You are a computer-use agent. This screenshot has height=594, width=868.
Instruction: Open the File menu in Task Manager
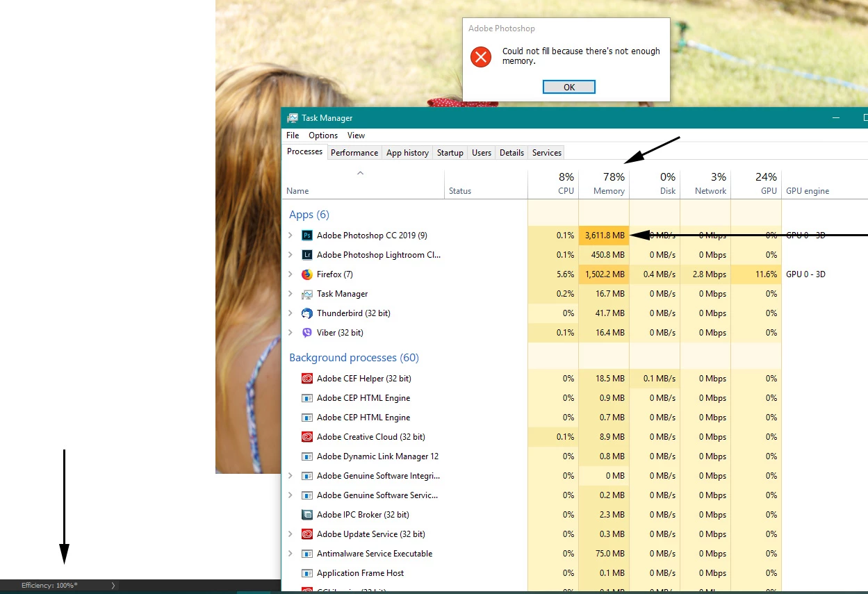(293, 135)
